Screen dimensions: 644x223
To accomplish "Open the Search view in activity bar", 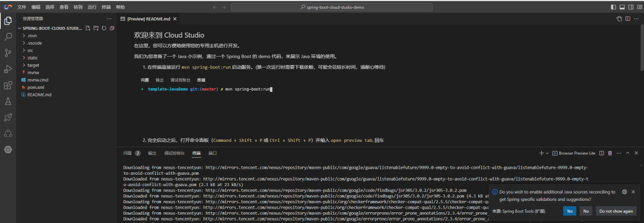I will click(8, 37).
